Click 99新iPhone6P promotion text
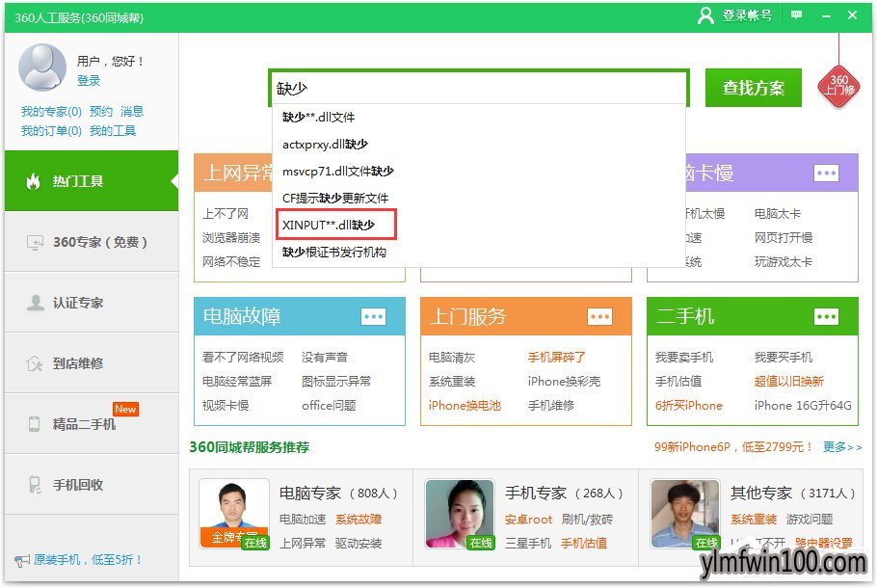Viewport: 877px width, 588px height. pyautogui.click(x=732, y=447)
